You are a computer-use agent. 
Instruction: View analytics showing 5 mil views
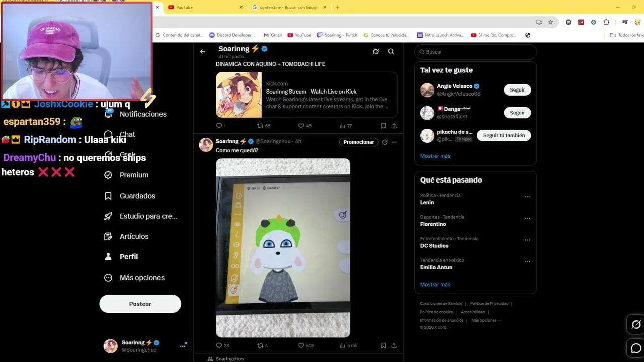[348, 345]
